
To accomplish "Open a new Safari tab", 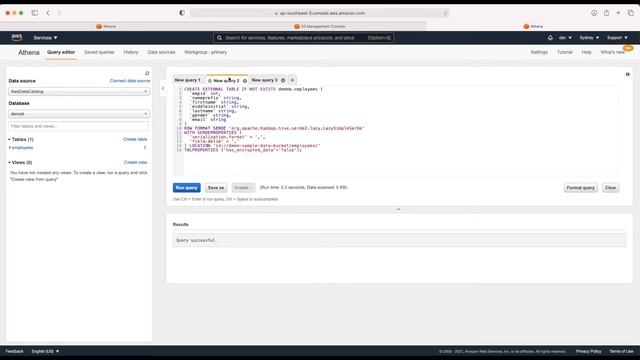I will click(618, 13).
